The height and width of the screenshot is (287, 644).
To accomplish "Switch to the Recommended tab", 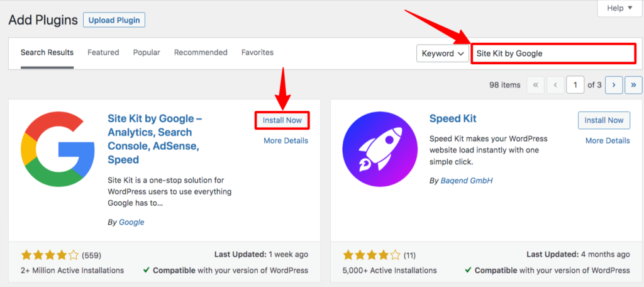I will [x=201, y=53].
